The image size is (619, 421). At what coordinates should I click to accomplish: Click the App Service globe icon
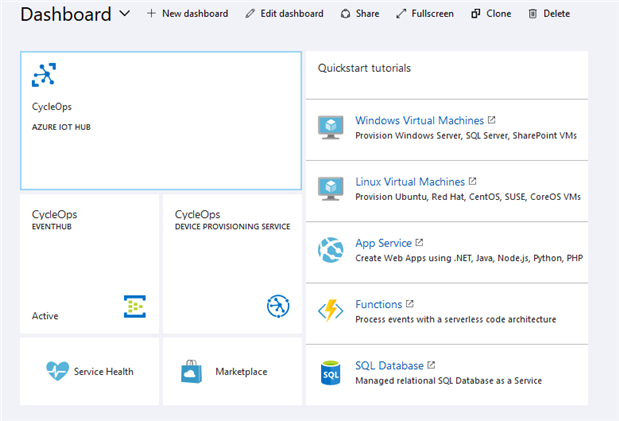click(330, 249)
